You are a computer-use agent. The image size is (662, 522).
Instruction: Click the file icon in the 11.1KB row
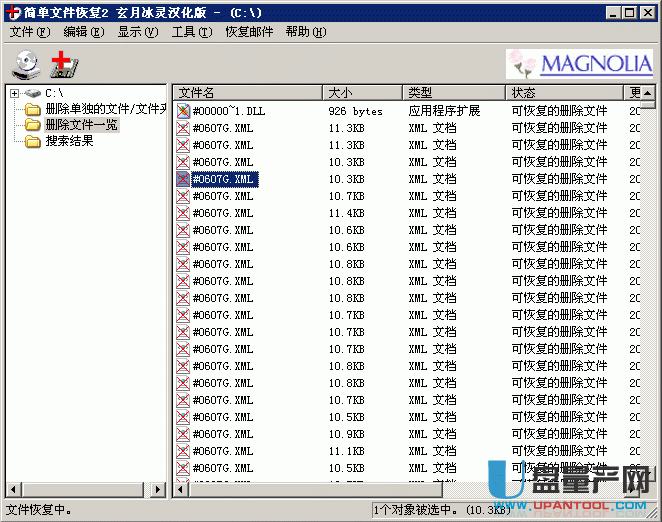click(183, 451)
